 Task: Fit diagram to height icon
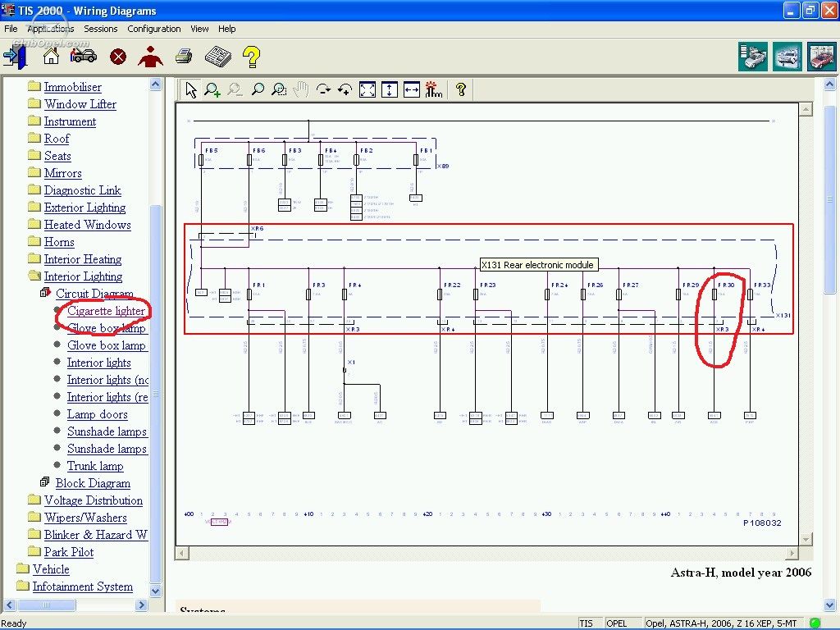tap(390, 89)
